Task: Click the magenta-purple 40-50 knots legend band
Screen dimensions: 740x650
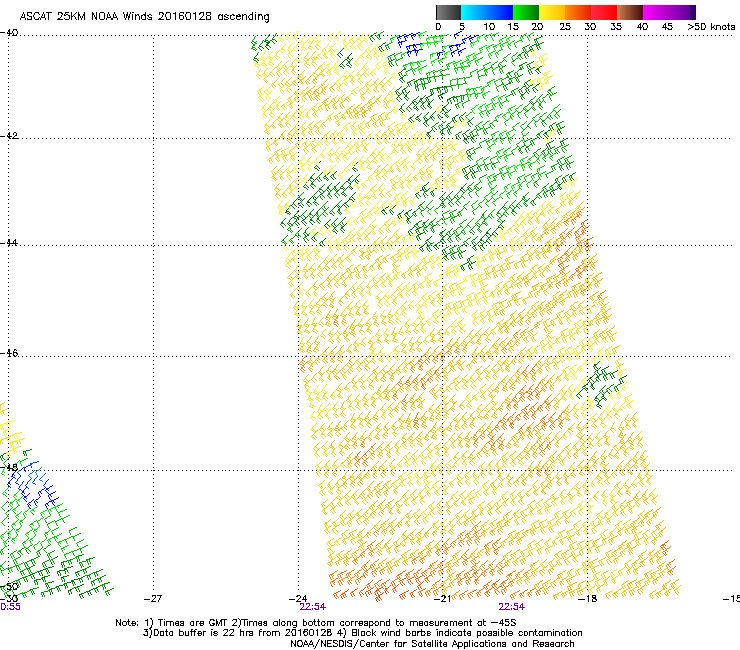Action: [x=669, y=12]
